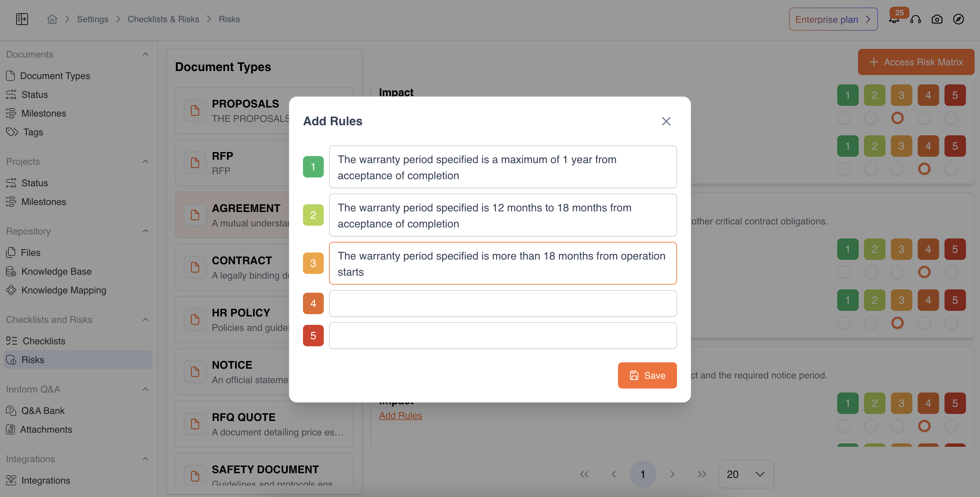Toggle the sidebar panel icon
The height and width of the screenshot is (497, 980).
(x=22, y=19)
